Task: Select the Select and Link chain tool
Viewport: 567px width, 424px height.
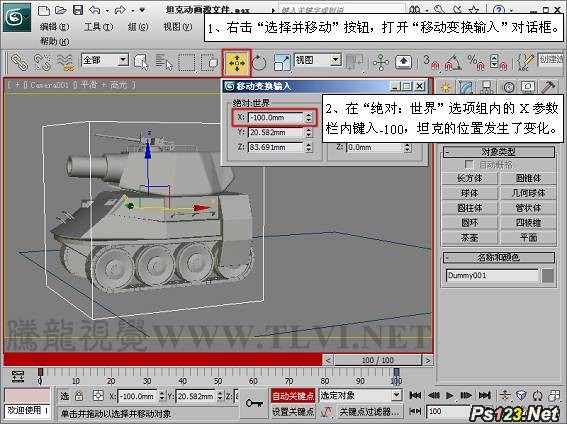Action: (19, 62)
